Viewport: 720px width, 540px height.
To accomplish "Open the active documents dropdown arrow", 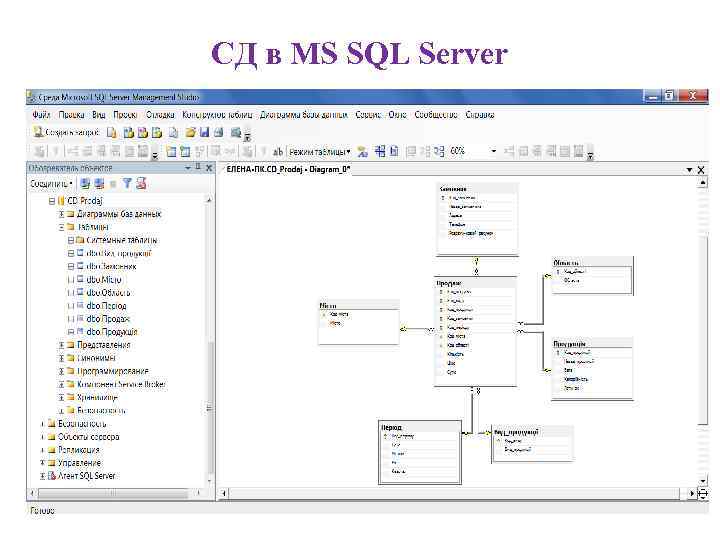I will click(x=689, y=170).
